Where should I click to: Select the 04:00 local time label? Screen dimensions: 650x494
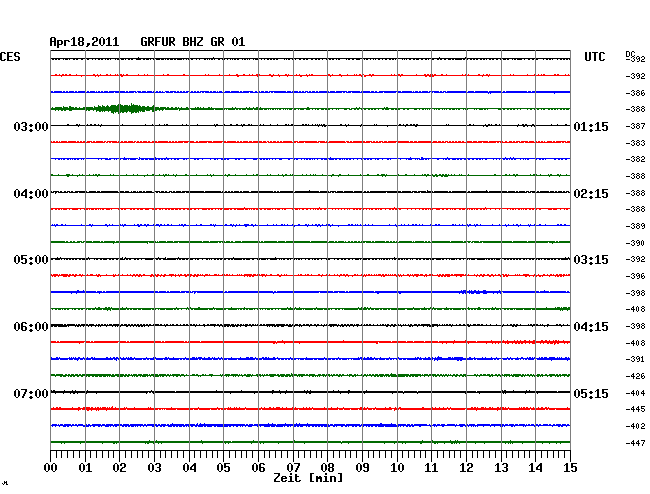point(31,194)
